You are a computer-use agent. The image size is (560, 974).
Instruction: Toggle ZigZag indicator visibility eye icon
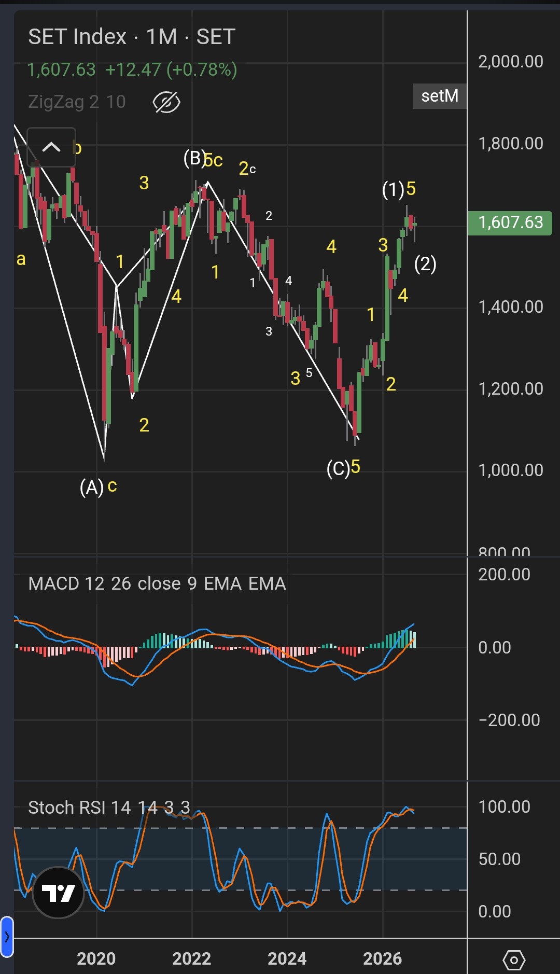166,102
